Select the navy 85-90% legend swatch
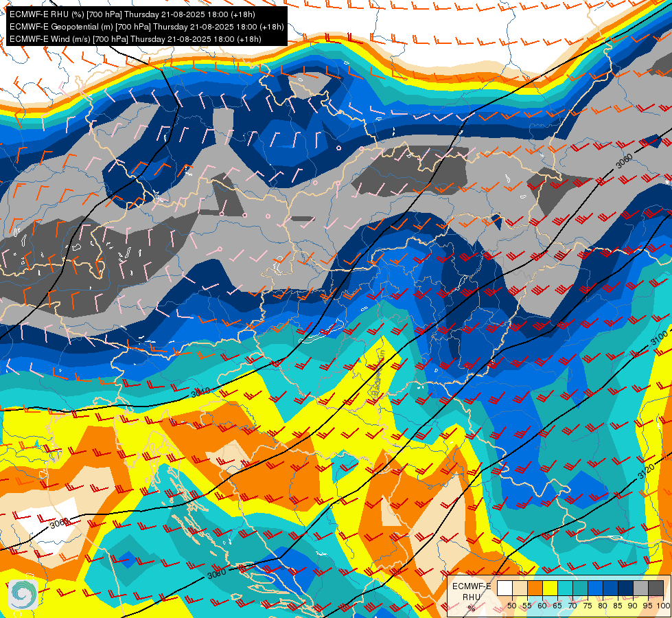The image size is (672, 618). [626, 588]
